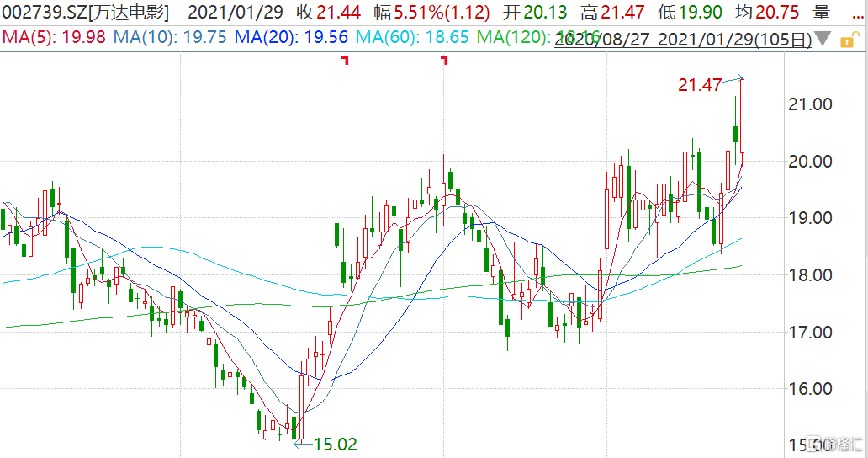Open the 2020/08/27-2021/01/29(105日) date range link
The width and height of the screenshot is (868, 458).
(683, 39)
